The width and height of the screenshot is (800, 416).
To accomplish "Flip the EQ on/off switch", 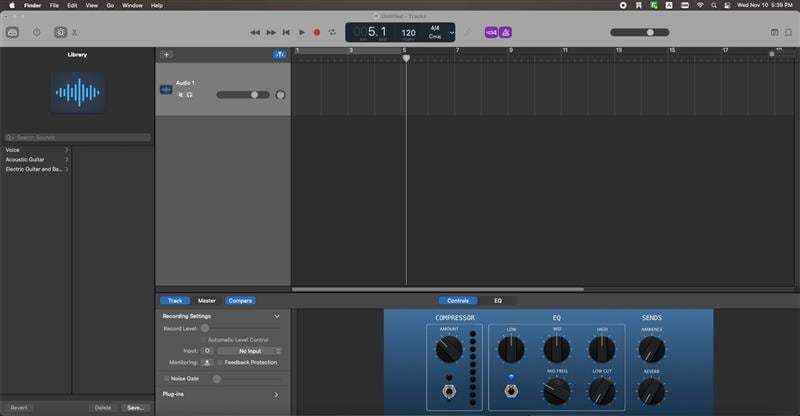I will click(x=511, y=391).
